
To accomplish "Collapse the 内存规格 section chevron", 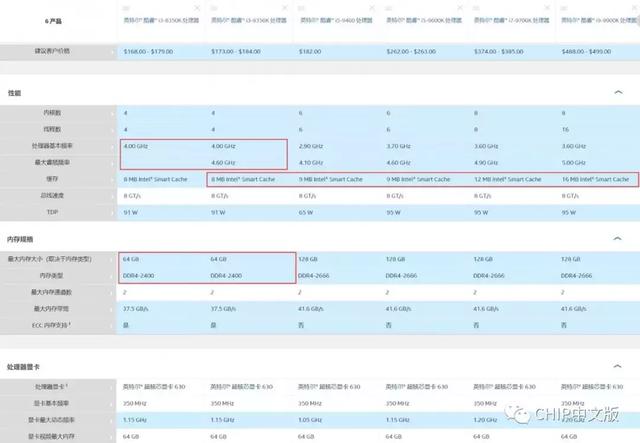I will (x=618, y=238).
